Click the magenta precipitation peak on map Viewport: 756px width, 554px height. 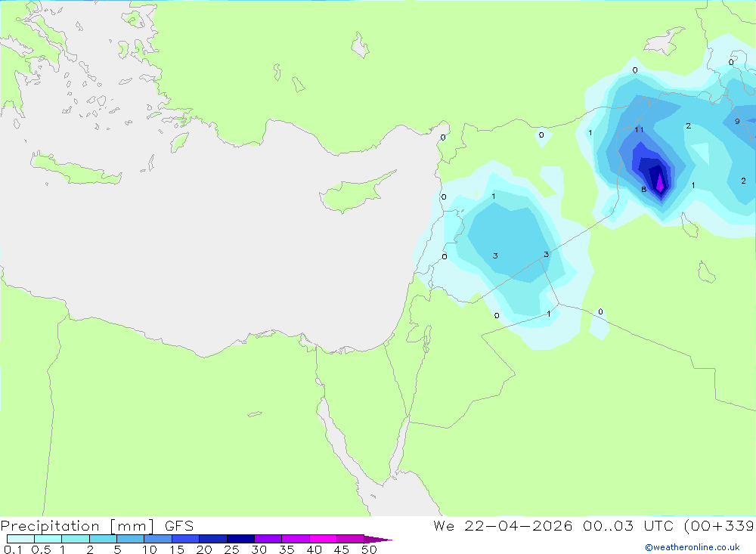tap(660, 183)
